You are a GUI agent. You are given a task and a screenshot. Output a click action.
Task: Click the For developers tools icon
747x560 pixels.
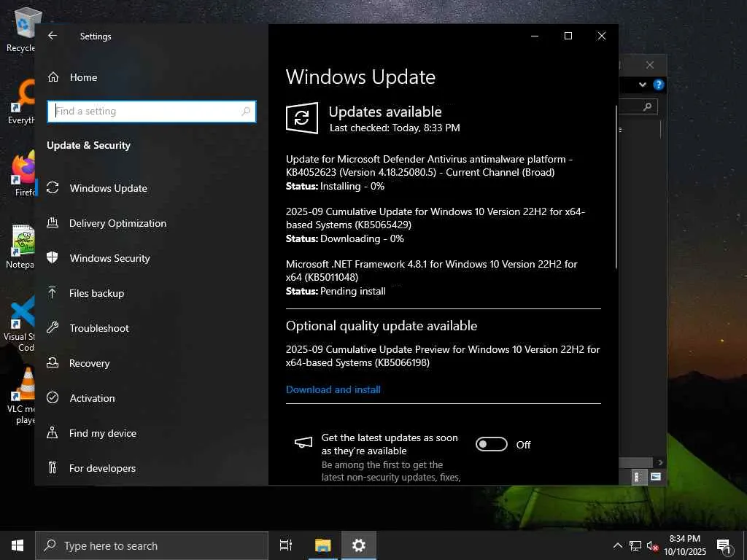pos(53,467)
